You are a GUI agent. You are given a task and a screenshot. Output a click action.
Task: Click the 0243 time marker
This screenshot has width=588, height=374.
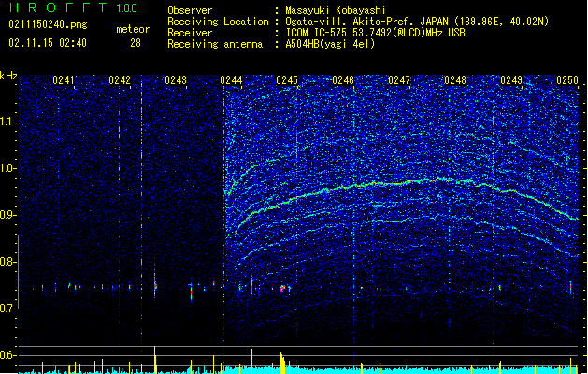tap(176, 80)
